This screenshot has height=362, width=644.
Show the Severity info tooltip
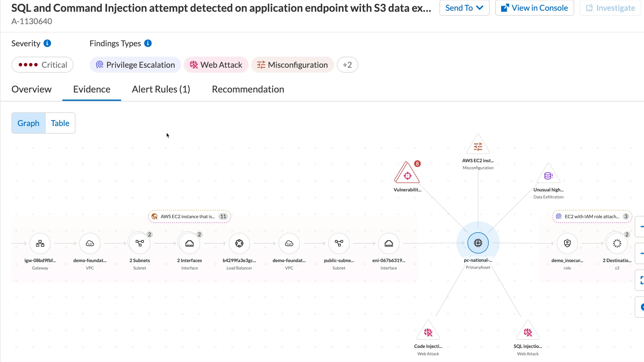(x=48, y=43)
